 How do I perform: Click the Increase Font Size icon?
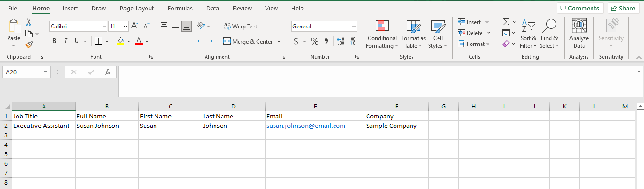click(135, 26)
